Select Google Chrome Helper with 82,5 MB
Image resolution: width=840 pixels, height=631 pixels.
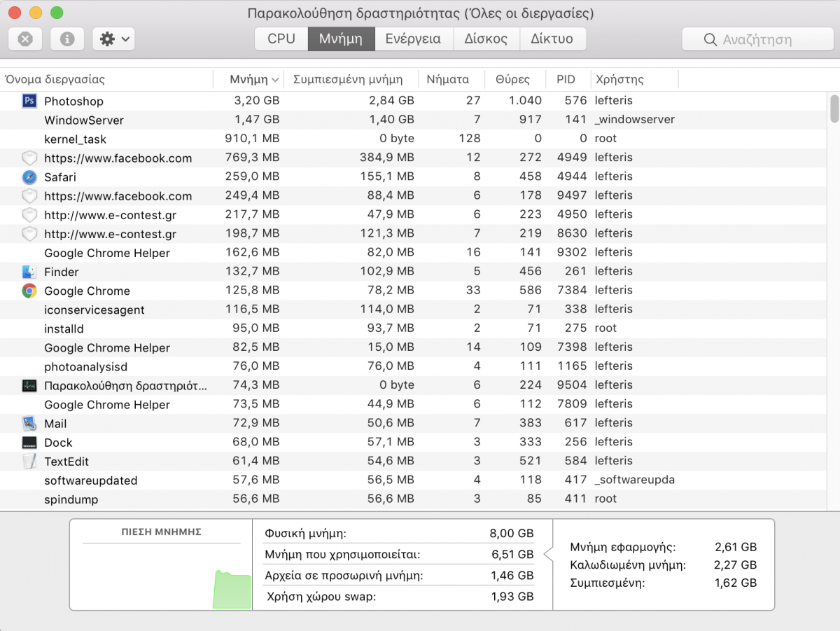pos(413,347)
